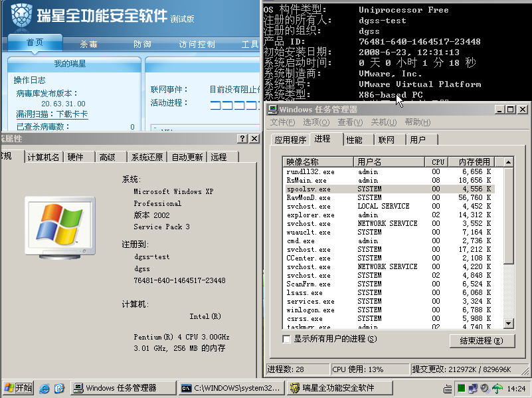Screen dimensions: 532x398
Task: Click the green CPU usage tray icon
Action: point(461,388)
